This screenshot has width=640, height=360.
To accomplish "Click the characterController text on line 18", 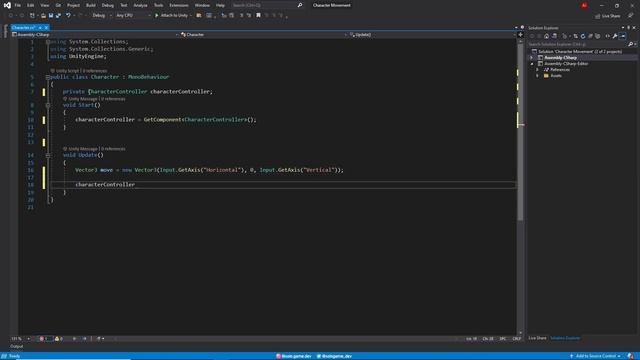I will pos(105,184).
